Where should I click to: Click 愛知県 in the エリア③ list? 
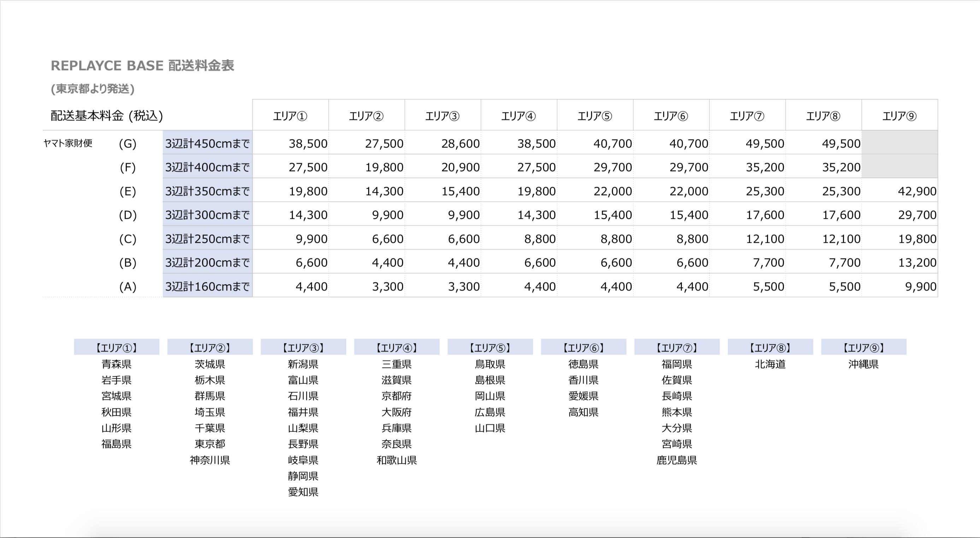coord(303,492)
